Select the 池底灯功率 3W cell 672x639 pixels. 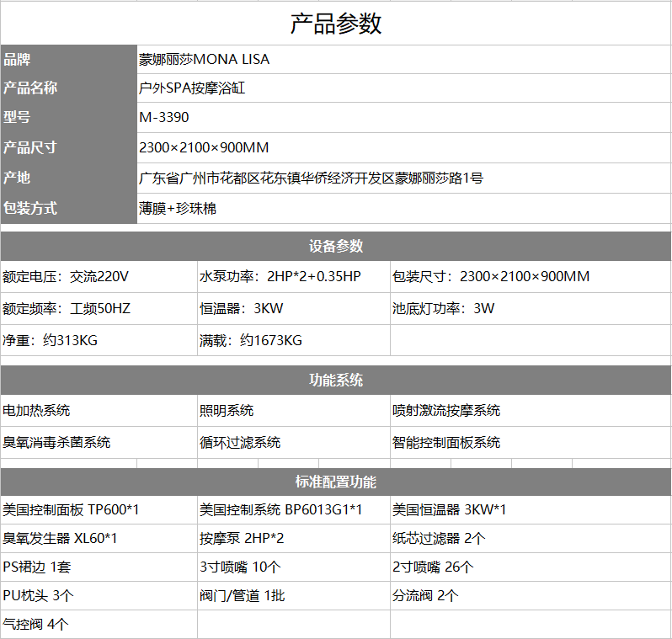pyautogui.click(x=530, y=309)
